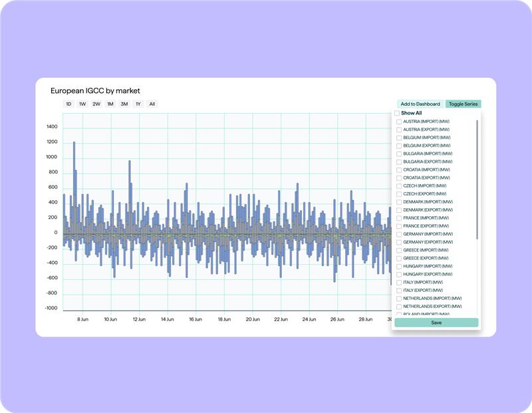Show 3M of chart data
The height and width of the screenshot is (413, 532).
124,104
